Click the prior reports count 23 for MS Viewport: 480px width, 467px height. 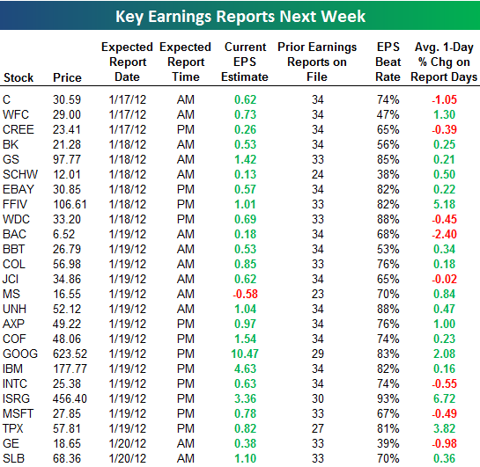coord(318,294)
